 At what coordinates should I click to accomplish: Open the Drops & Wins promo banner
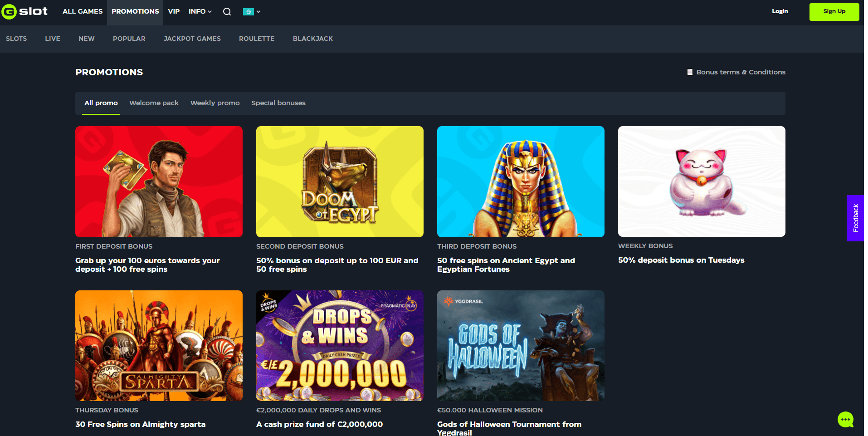[x=340, y=346]
